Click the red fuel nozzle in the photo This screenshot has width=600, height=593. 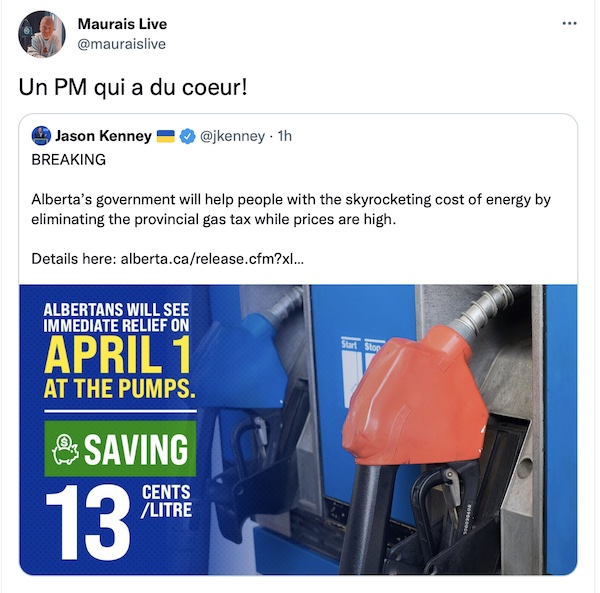click(413, 398)
